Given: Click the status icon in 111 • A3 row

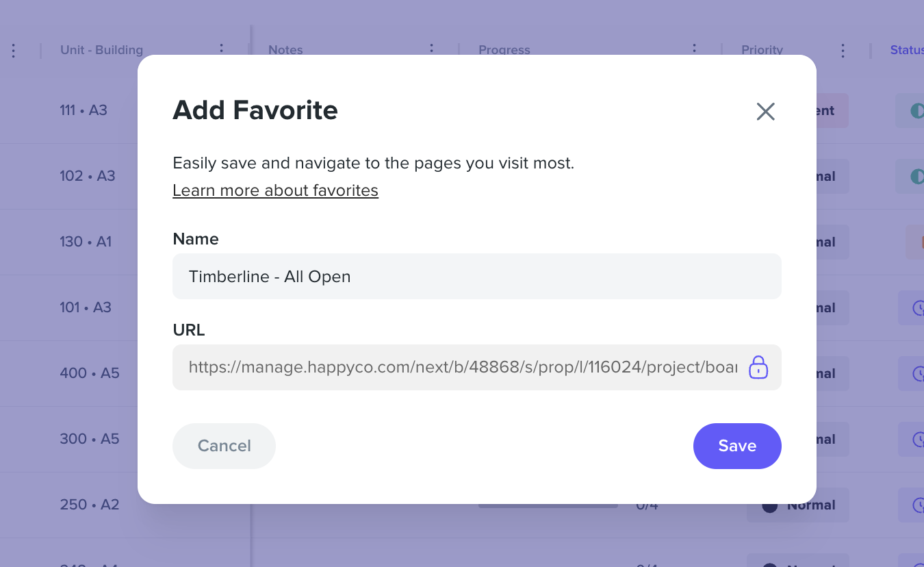Looking at the screenshot, I should click(x=917, y=110).
